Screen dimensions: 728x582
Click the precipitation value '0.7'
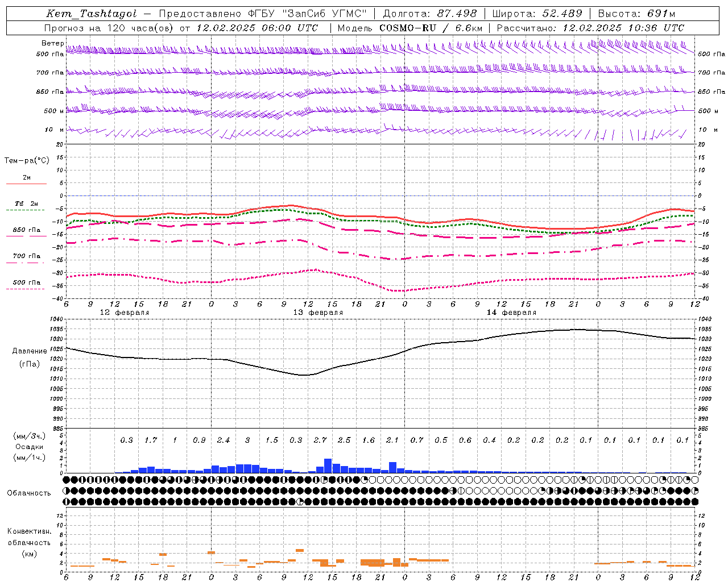(x=417, y=440)
